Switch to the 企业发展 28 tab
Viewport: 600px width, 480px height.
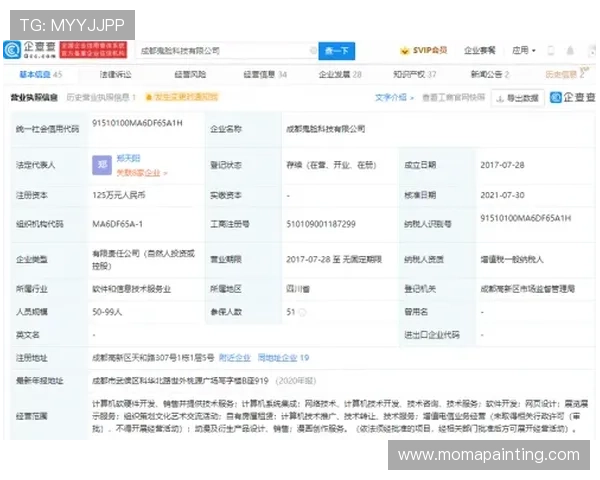coord(340,74)
